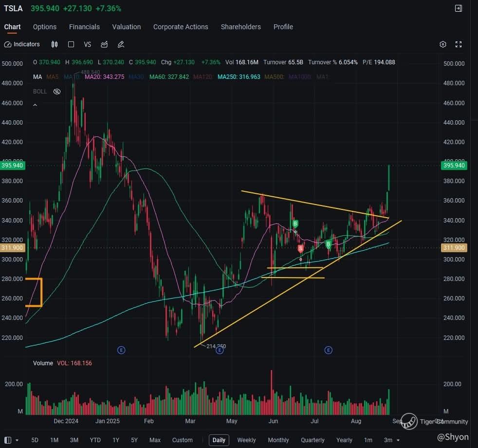Click the earnings marker near Jul
Image resolution: width=478 pixels, height=448 pixels.
tap(328, 350)
